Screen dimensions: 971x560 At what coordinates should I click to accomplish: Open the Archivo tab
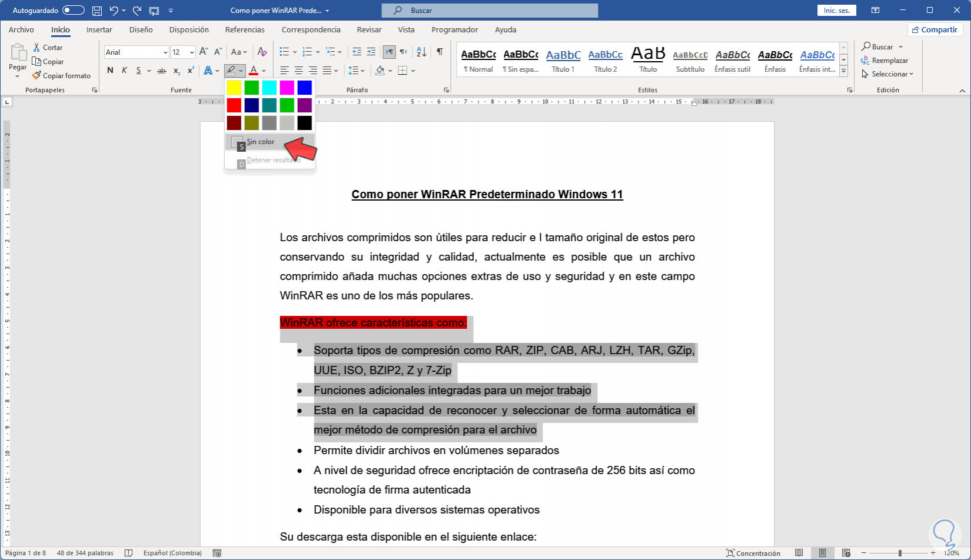point(21,30)
